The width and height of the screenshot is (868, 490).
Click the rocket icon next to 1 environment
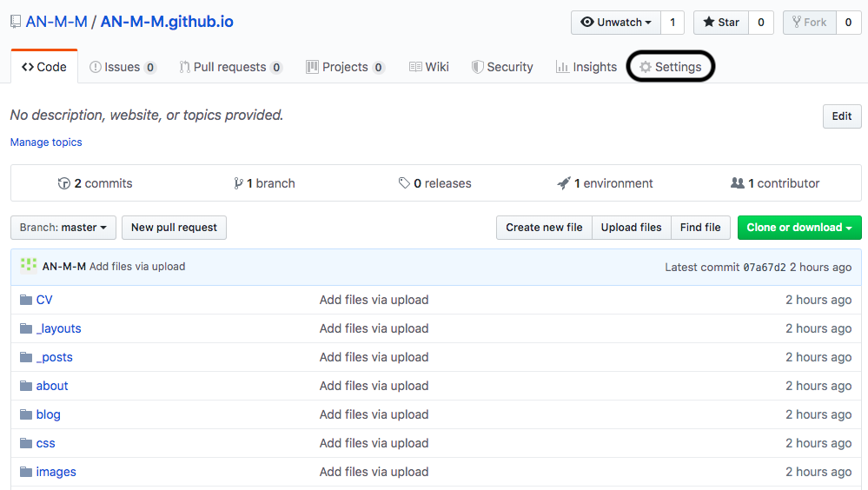coord(564,183)
